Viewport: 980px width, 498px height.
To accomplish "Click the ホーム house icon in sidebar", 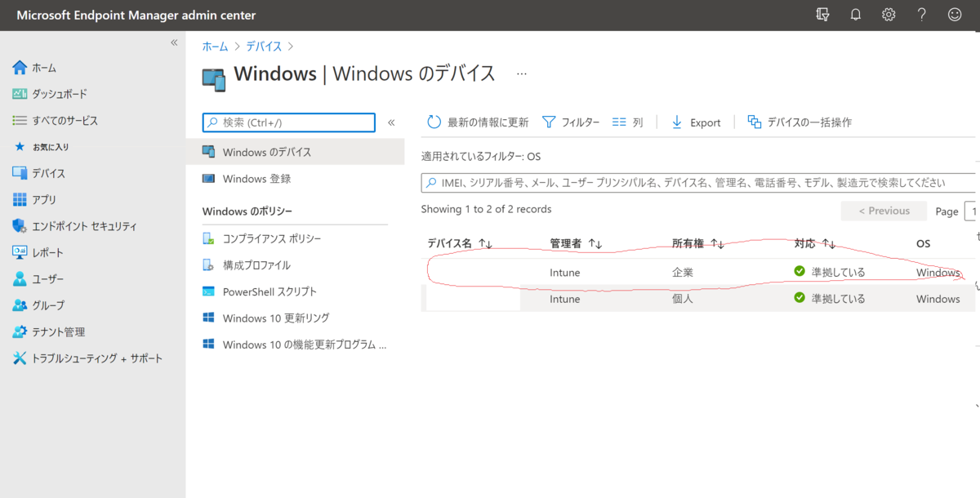I will [20, 68].
